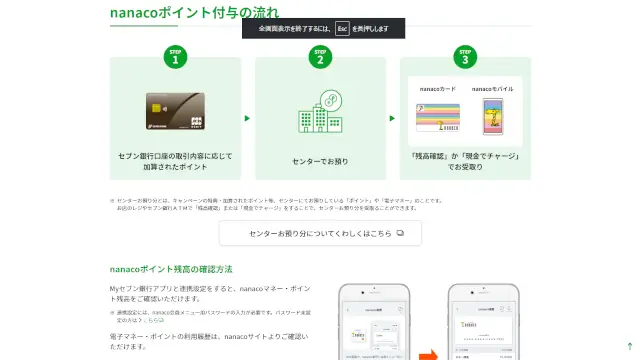Click the nanacoポイント付与の流れ heading
Screen dimensions: 640x360
pyautogui.click(x=195, y=13)
